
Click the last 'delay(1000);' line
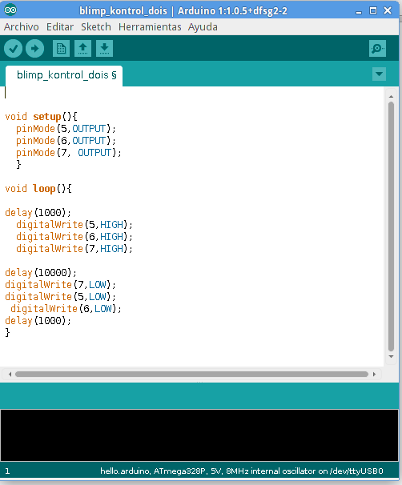click(x=38, y=321)
